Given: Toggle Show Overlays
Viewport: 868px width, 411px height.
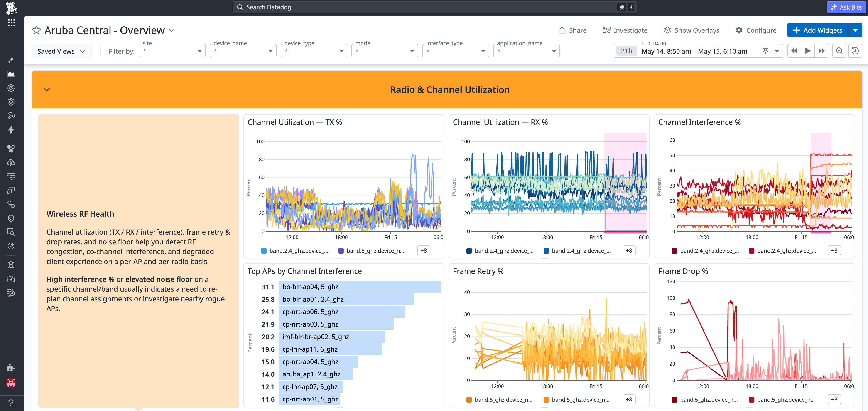Looking at the screenshot, I should [x=691, y=30].
